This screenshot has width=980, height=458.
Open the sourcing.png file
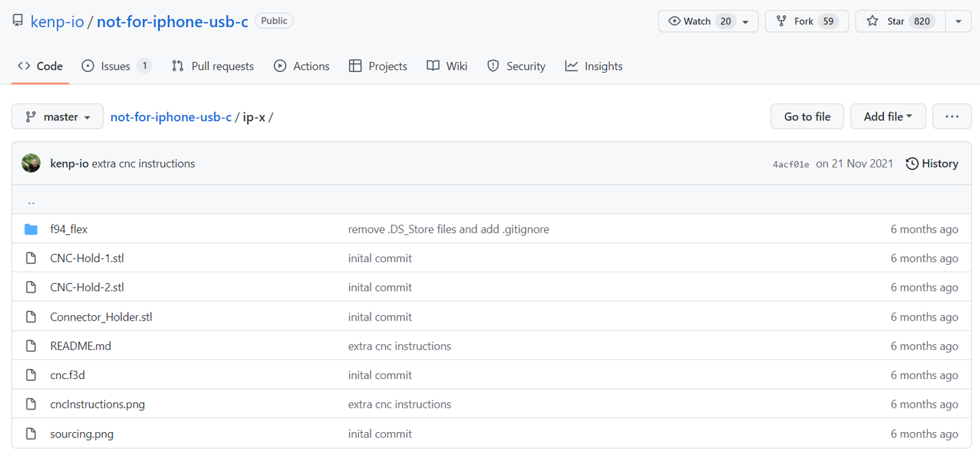(x=82, y=434)
